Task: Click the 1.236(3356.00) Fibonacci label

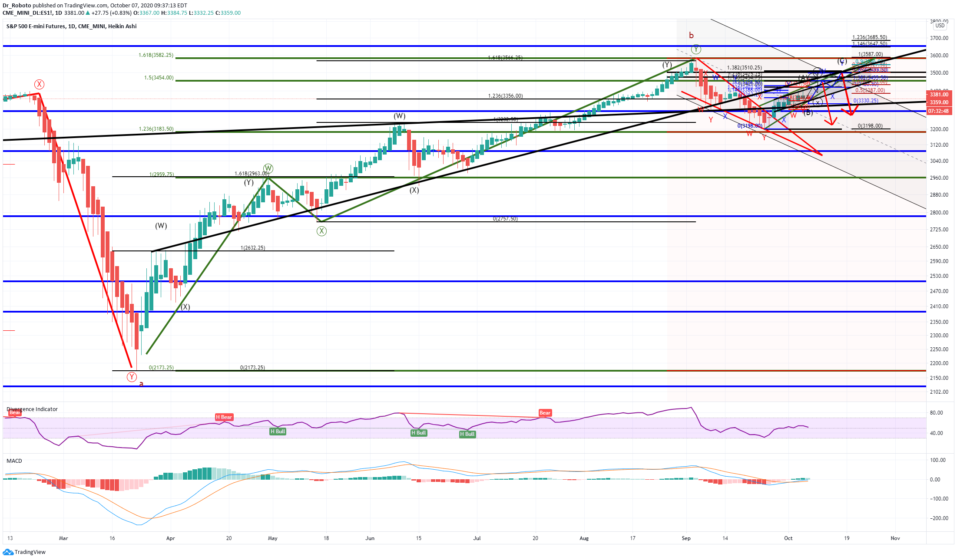Action: click(505, 96)
